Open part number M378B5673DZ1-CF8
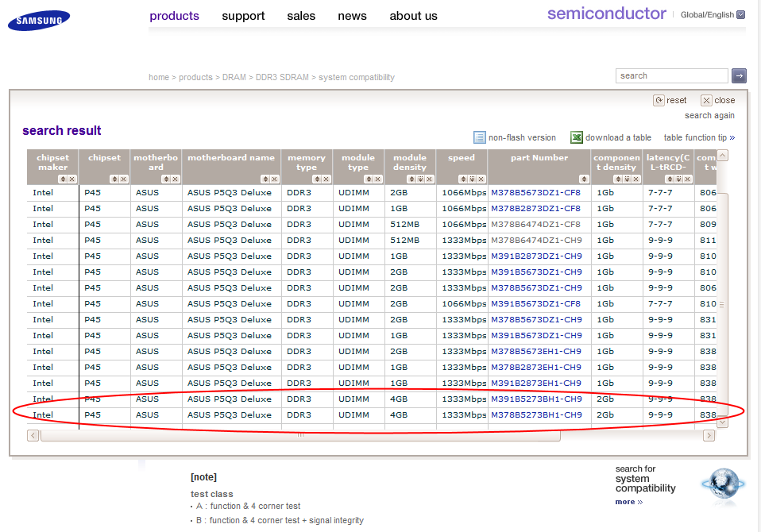The height and width of the screenshot is (532, 761). coord(536,192)
